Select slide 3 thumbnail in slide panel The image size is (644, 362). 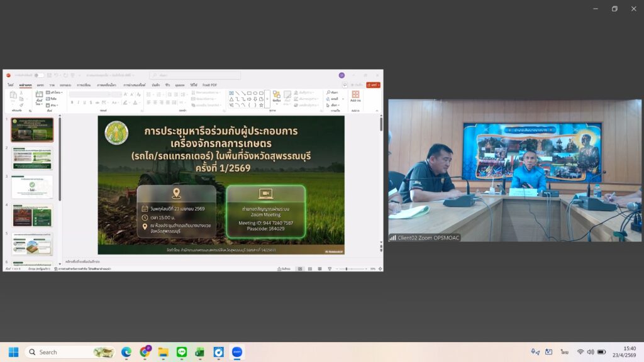click(32, 187)
